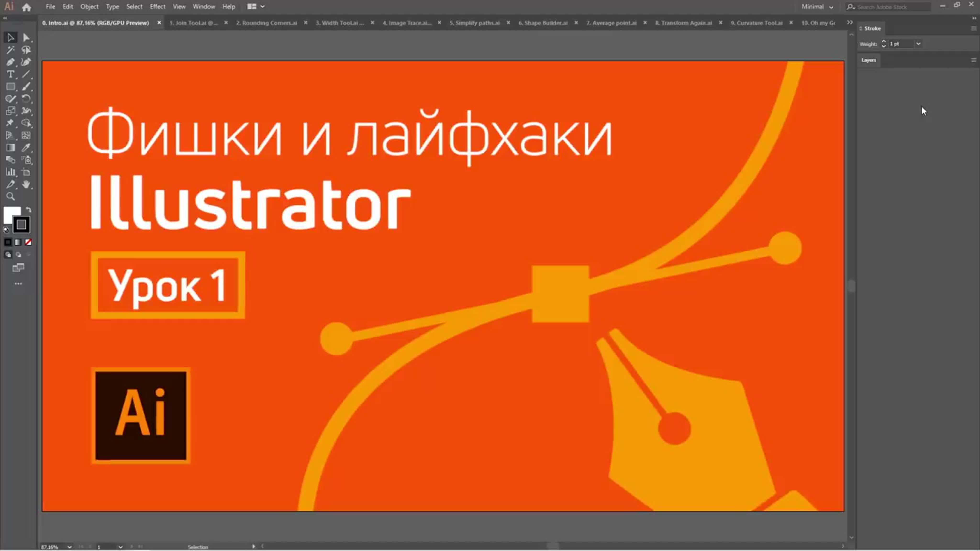Enable Draw Normal mode

[8, 255]
